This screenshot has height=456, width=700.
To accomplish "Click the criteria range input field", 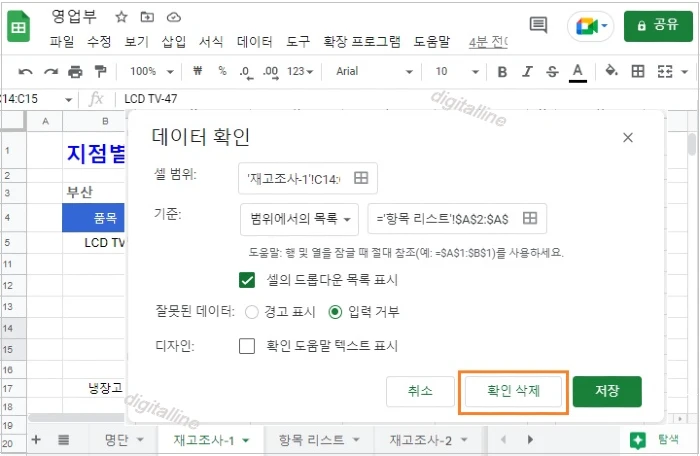I will (x=457, y=219).
